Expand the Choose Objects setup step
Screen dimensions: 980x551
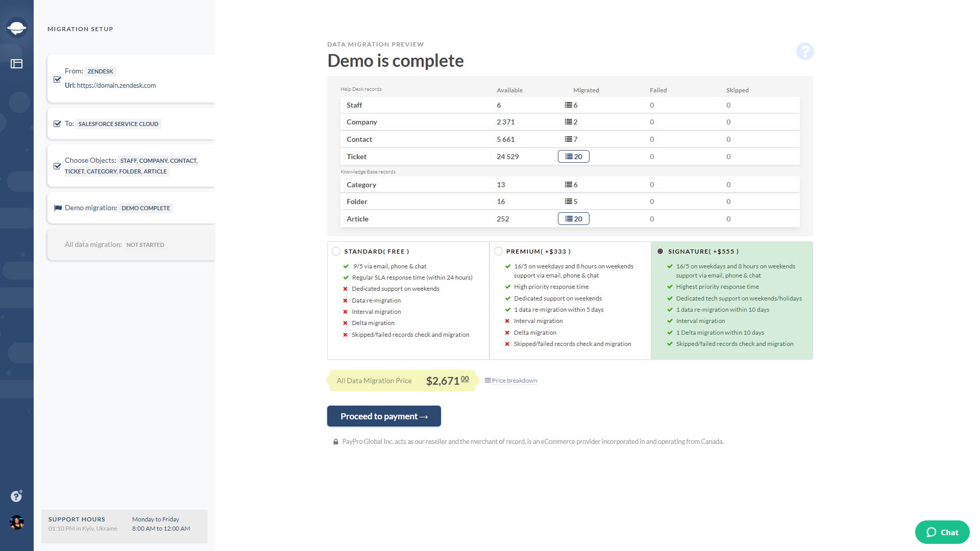131,166
